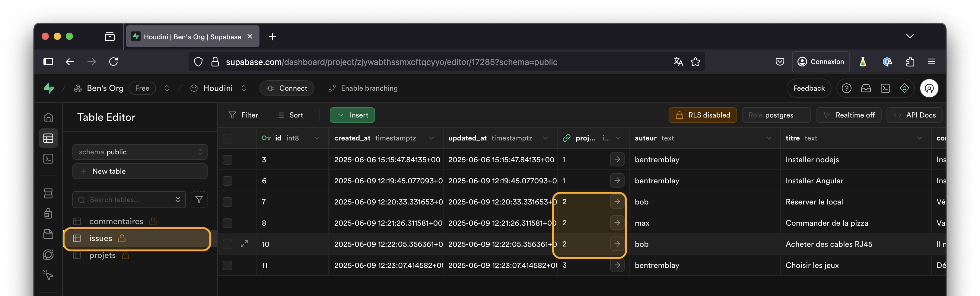Viewport: 980px width, 296px height.
Task: Go back with the browser arrow
Action: [70, 62]
